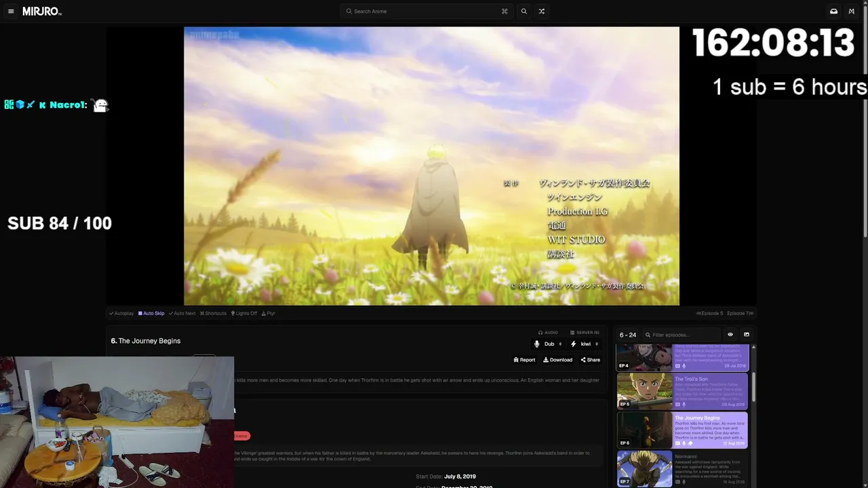Screen dimensions: 868x488
Task: Open the EP 6 thumbnail
Action: 644,430
